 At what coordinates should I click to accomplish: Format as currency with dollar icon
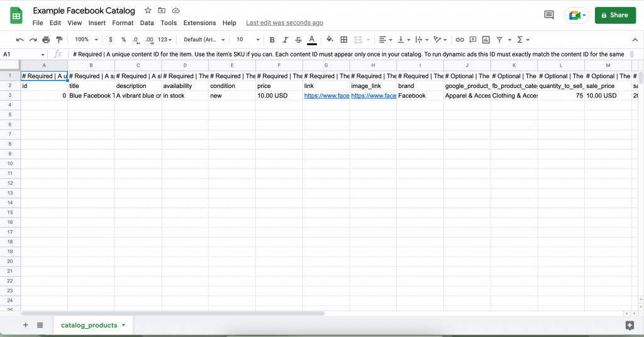click(111, 40)
